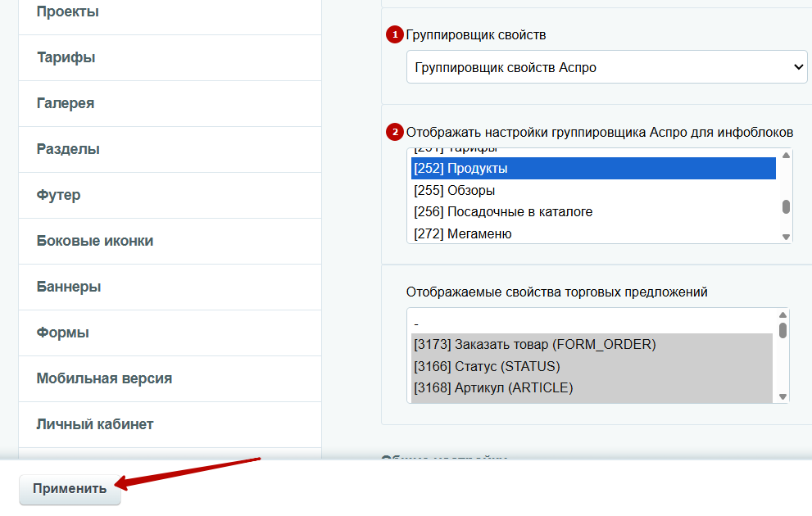Open Боковые иконки settings
Image resolution: width=812 pixels, height=516 pixels.
95,241
